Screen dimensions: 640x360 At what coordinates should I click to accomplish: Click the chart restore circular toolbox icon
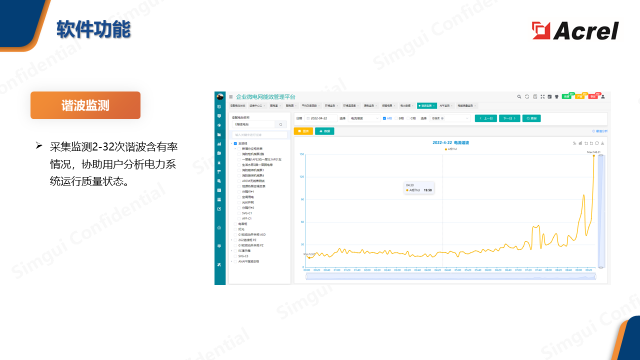pos(597,143)
